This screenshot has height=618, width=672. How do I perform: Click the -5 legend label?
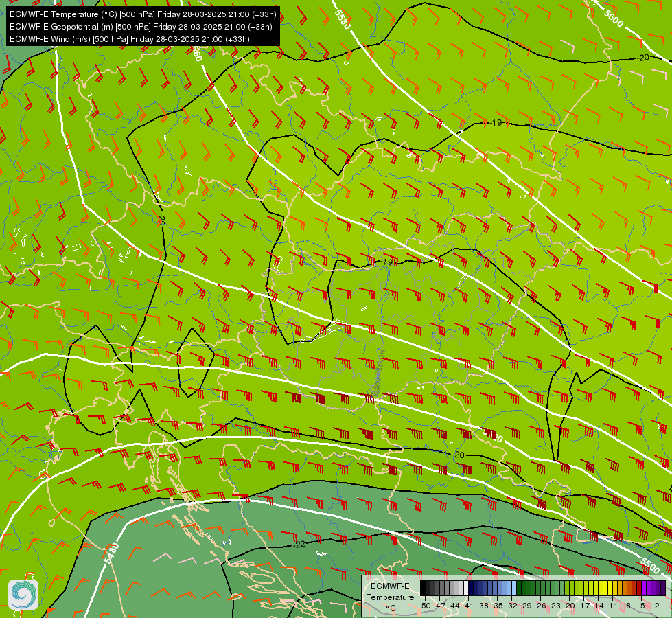[641, 606]
